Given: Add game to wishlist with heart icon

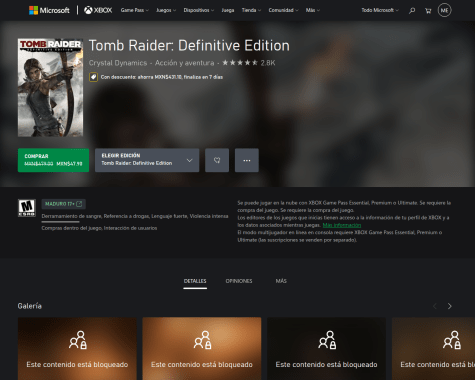Looking at the screenshot, I should point(217,160).
